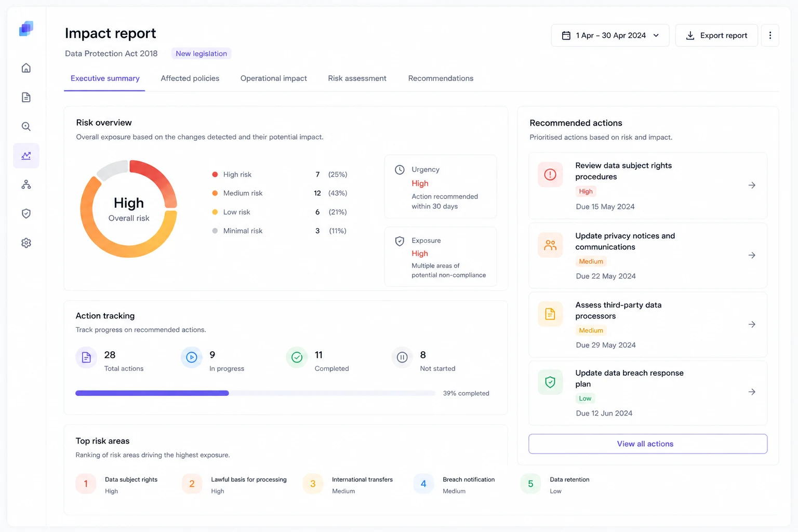
Task: Open arrow for Update data breach response plan
Action: coord(752,392)
